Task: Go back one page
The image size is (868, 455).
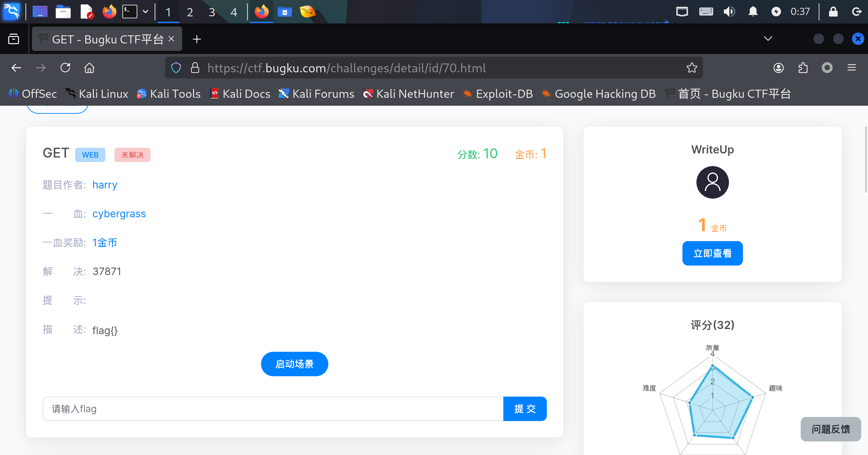Action: click(16, 68)
